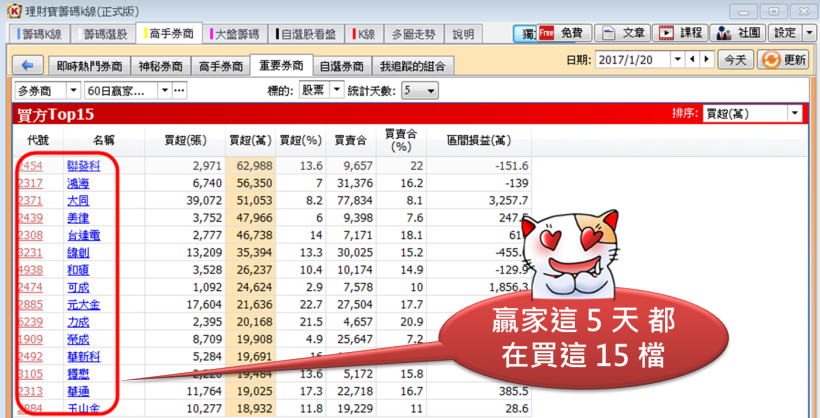Screen dimensions: 820x418
Task: Open stock link 元大金
Action: click(x=84, y=304)
